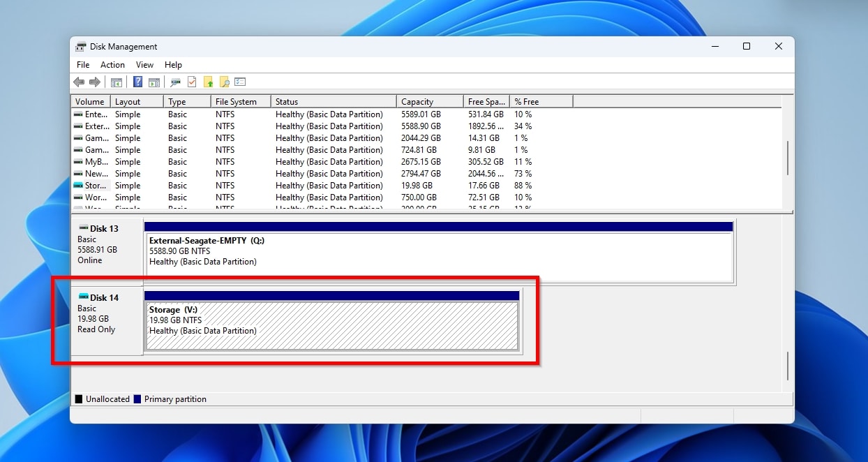Screen dimensions: 868x462
Task: Click the checklist settings toolbar icon
Action: click(x=240, y=82)
